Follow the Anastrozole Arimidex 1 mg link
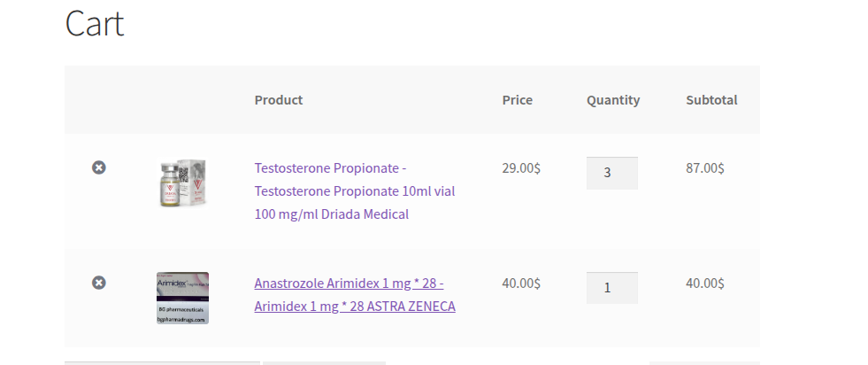 tap(354, 295)
